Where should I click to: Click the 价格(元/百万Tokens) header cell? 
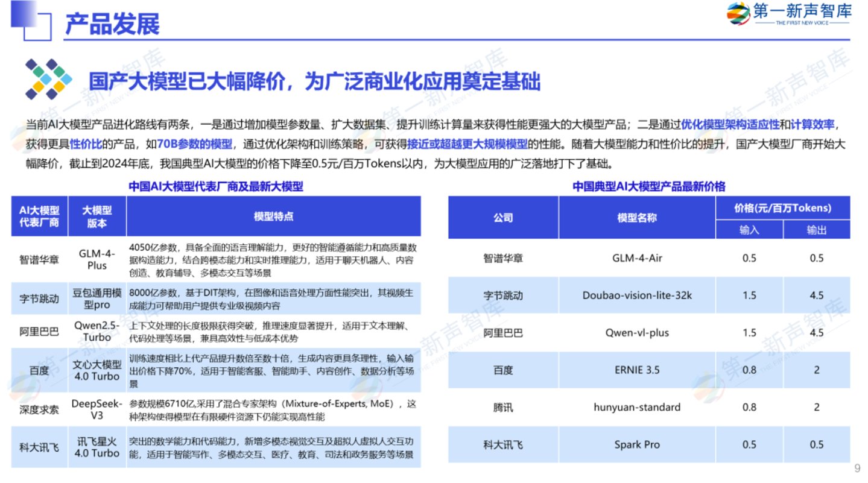coord(782,208)
